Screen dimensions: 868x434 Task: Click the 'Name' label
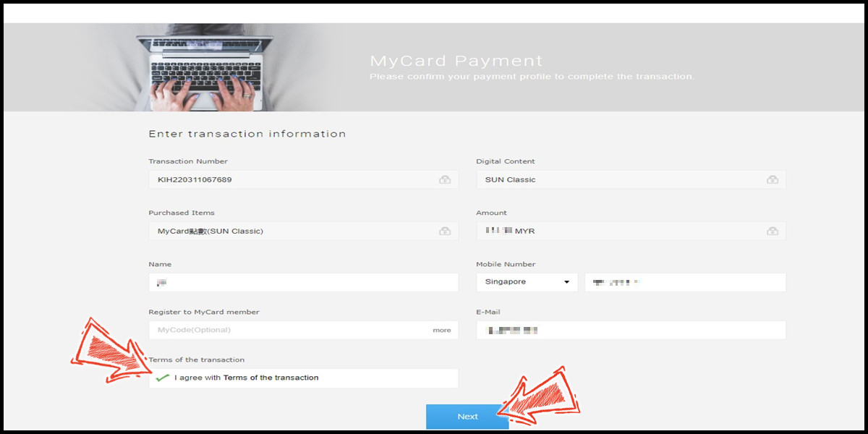click(x=161, y=264)
